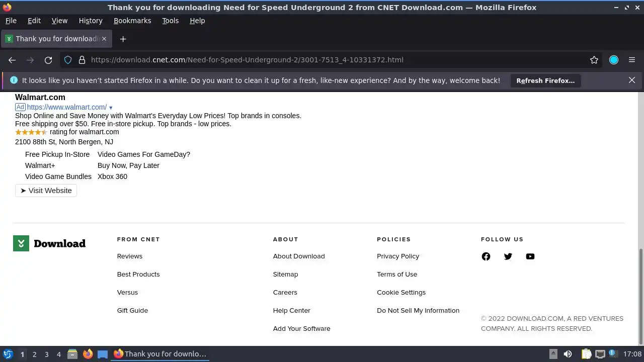
Task: Open the network tray icon
Action: [x=600, y=354]
